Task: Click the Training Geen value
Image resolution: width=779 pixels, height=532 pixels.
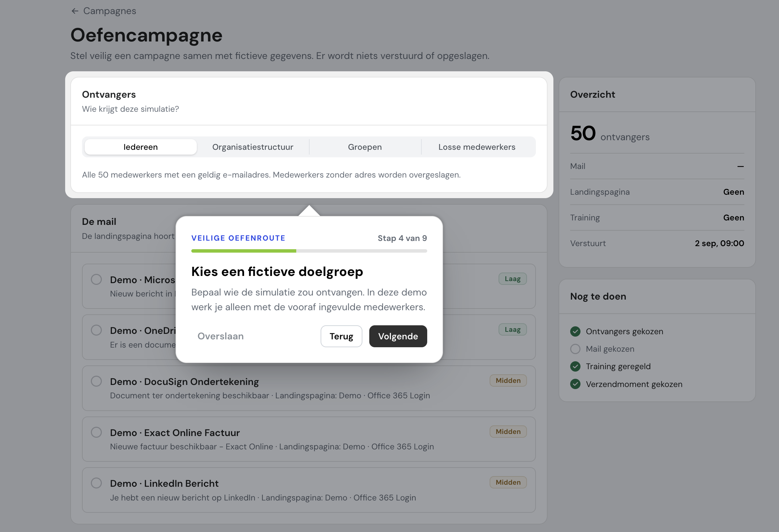Action: (734, 218)
